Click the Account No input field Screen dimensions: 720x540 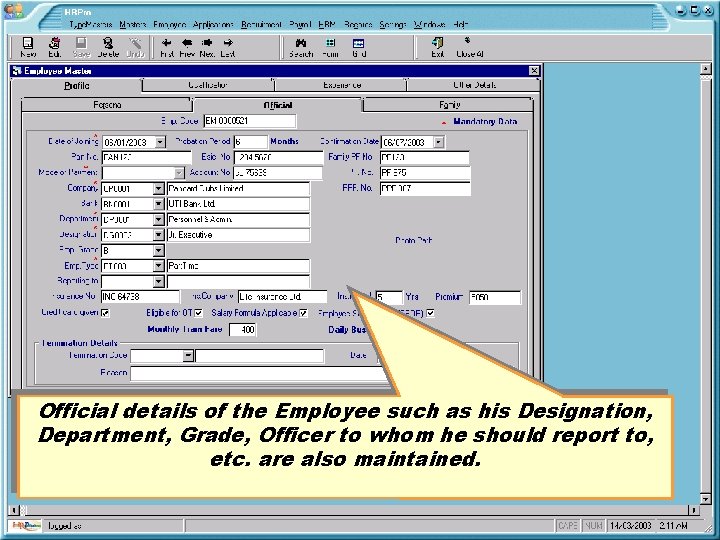[x=278, y=173]
